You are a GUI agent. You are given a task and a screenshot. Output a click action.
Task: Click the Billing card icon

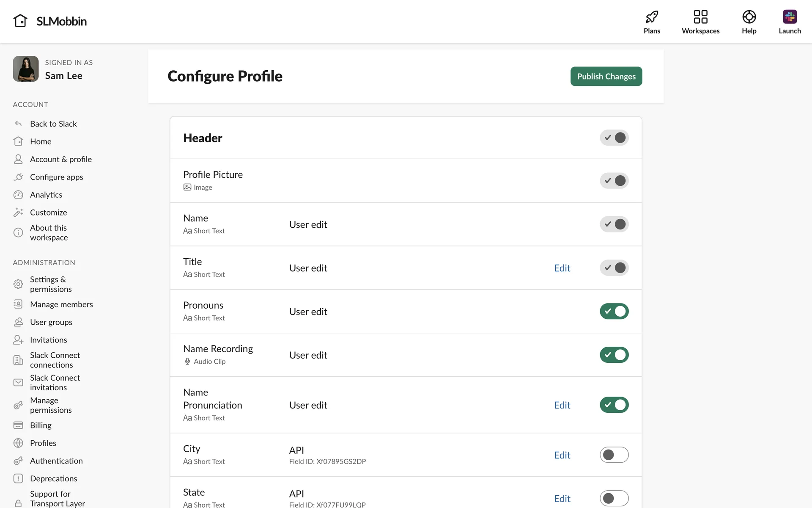coord(18,425)
